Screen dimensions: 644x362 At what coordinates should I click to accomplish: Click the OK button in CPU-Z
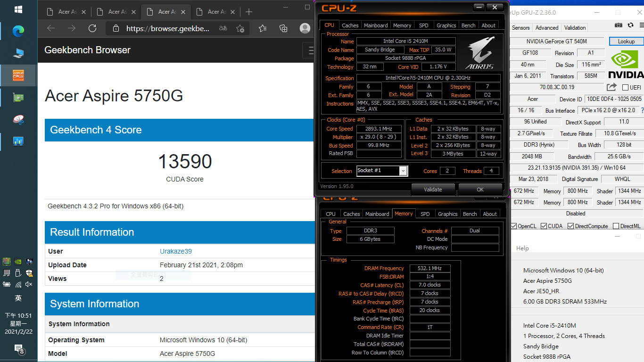click(x=480, y=189)
